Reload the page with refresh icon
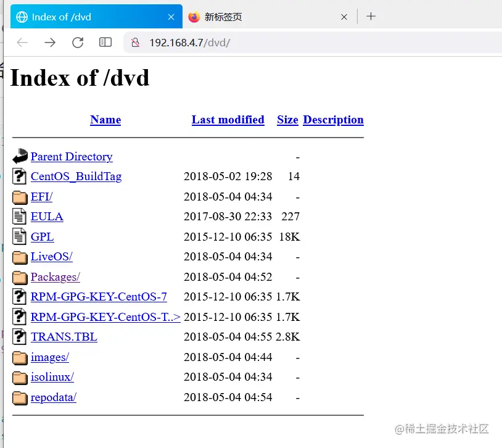This screenshot has height=448, width=502. click(x=78, y=43)
